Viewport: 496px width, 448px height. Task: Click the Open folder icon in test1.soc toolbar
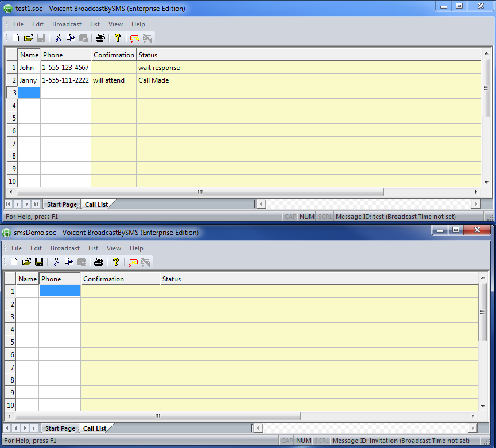pyautogui.click(x=28, y=38)
